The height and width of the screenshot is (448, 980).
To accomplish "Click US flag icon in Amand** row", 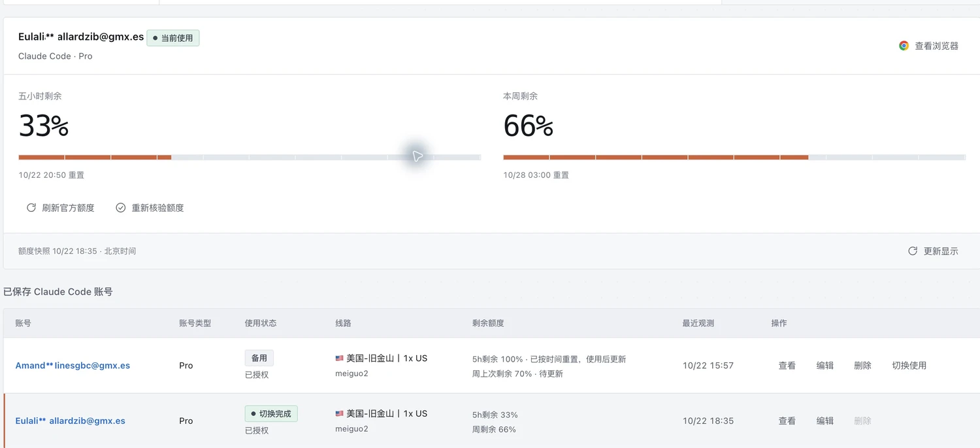I will [x=339, y=358].
